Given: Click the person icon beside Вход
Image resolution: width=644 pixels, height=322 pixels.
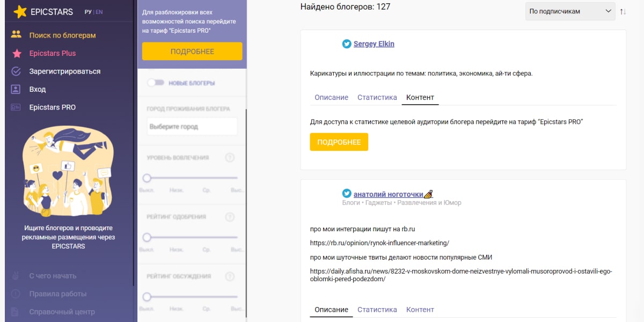Looking at the screenshot, I should (16, 89).
